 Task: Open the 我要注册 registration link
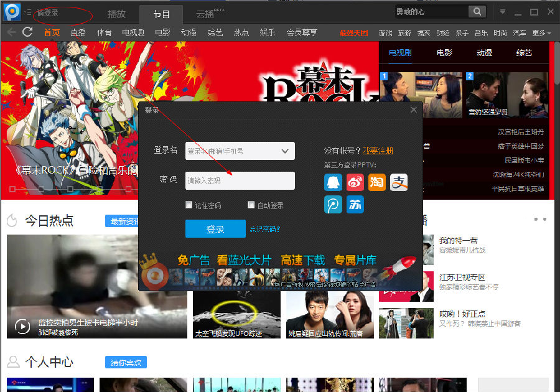click(x=378, y=151)
